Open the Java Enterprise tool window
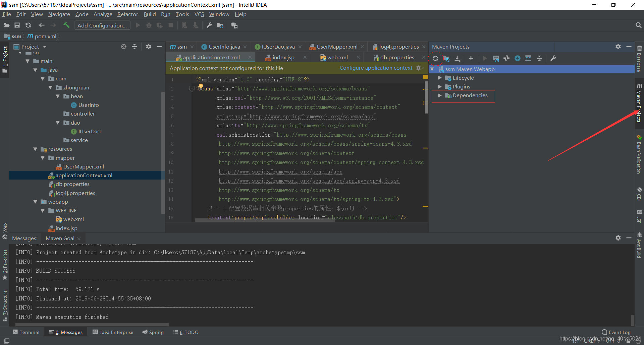 click(113, 332)
